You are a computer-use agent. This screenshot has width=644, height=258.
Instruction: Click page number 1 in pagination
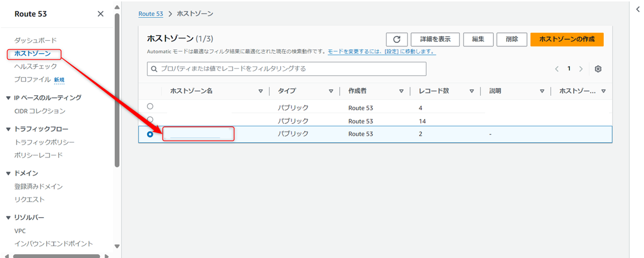coord(569,69)
